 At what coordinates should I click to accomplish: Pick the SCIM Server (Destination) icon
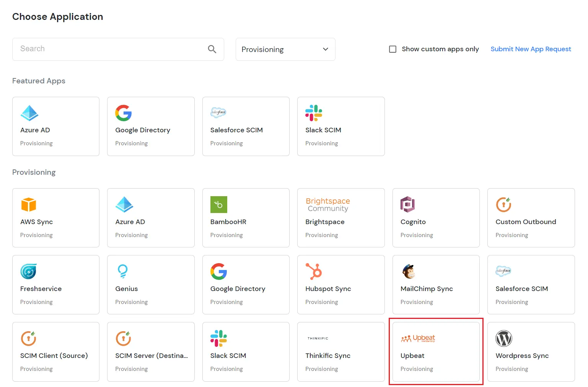[x=124, y=338]
